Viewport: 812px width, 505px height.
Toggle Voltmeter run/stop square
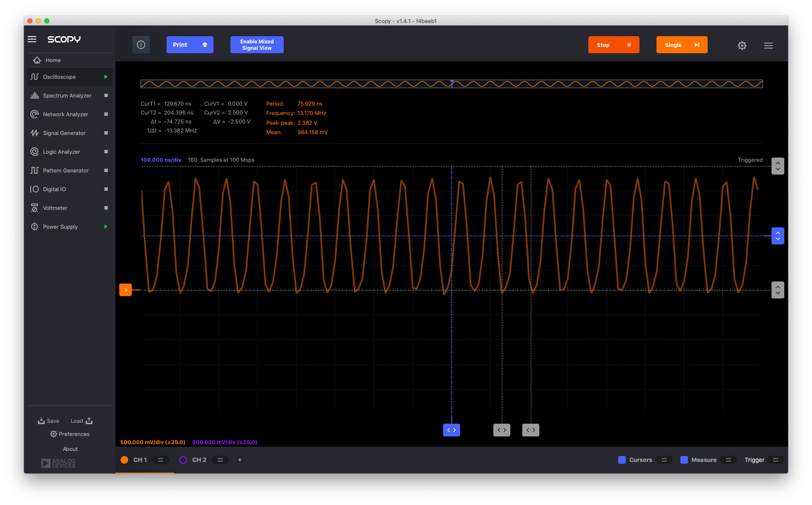[106, 208]
